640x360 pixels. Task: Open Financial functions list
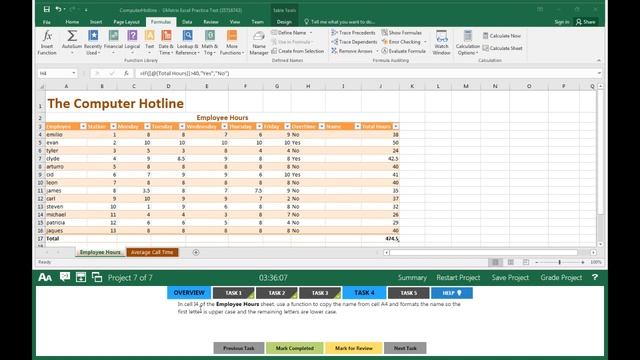coord(113,42)
